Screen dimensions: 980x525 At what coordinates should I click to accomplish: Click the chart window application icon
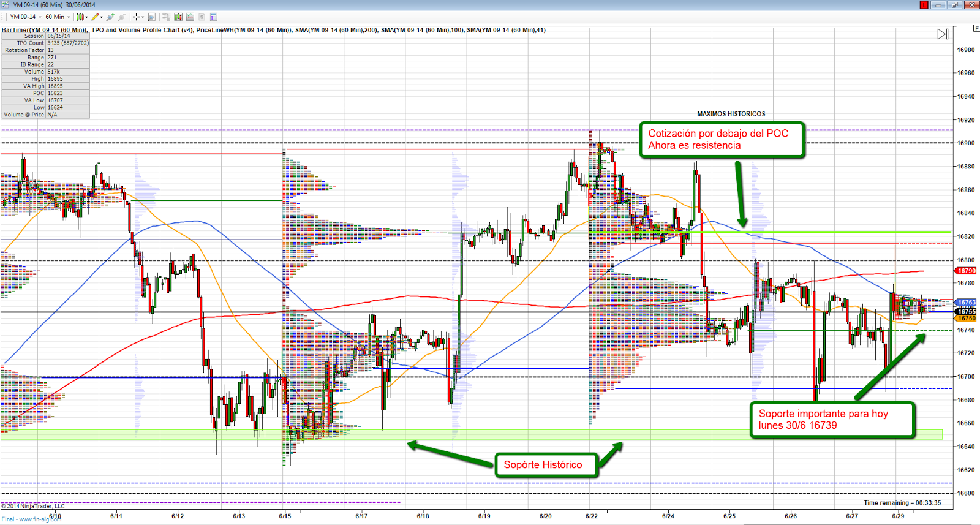[x=6, y=5]
